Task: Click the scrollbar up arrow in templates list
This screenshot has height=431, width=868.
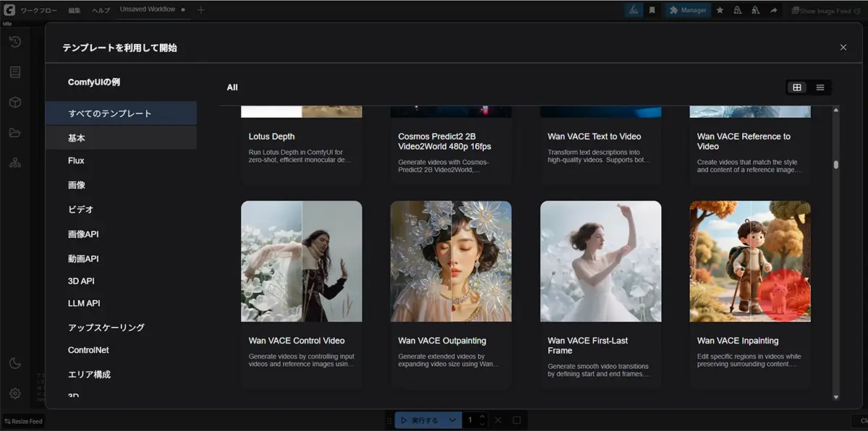Action: (x=836, y=111)
